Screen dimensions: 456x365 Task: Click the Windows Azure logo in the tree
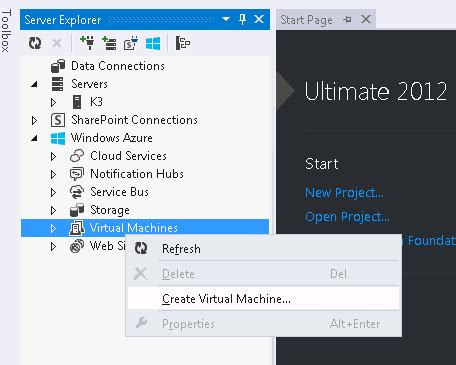click(58, 138)
